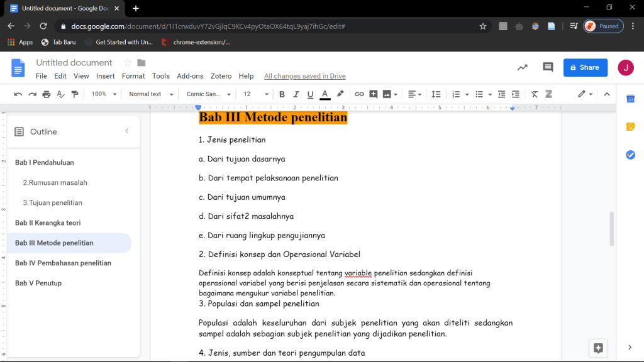Viewport: 644px width, 362px height.
Task: Jump to Bab IV Pembahasan penelitian in outline
Action: tap(63, 263)
